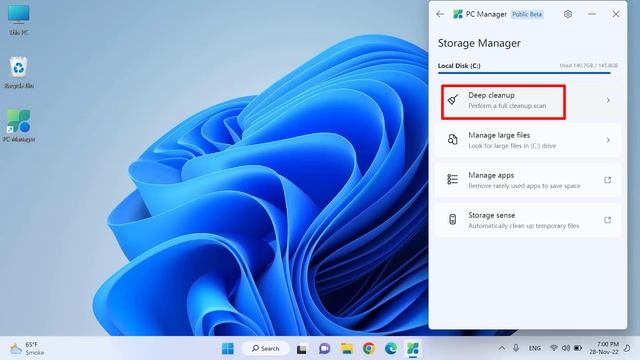Viewport: 640px width, 360px height.
Task: Click the Storage Manager heading
Action: (479, 43)
